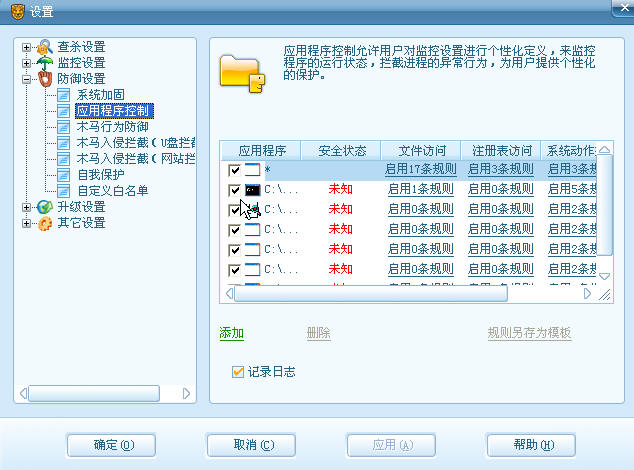Click the 升级设置 globe icon
This screenshot has width=634, height=470.
pos(45,207)
